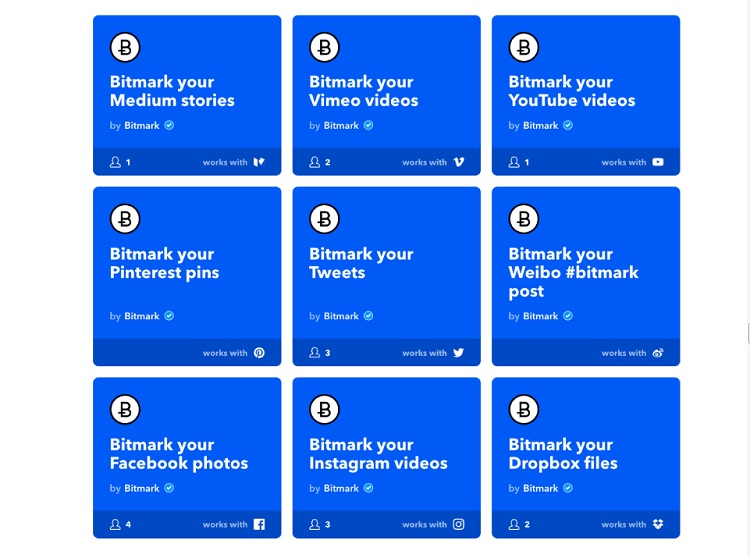Click Bitmark logo on Tweets card
The height and width of the screenshot is (558, 750).
coord(324,219)
